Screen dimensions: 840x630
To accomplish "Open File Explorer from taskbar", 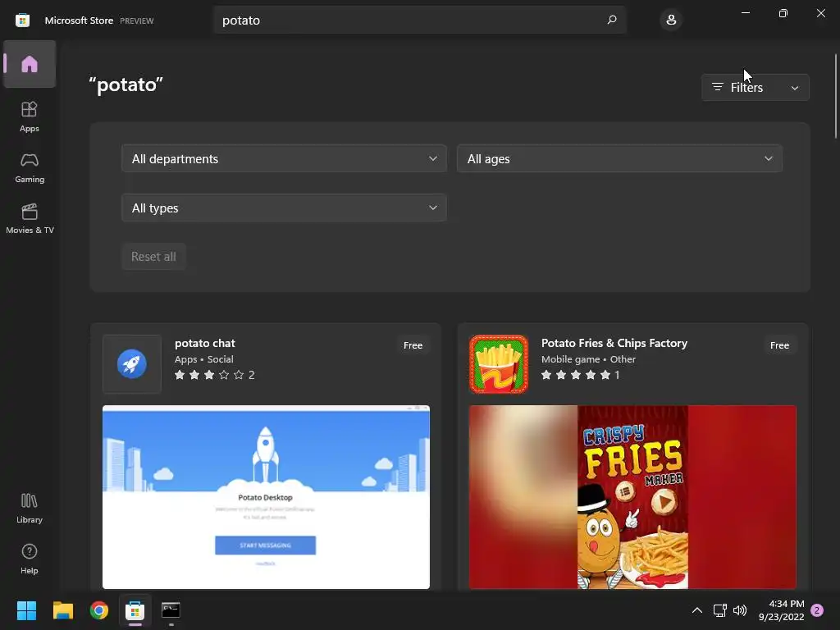I will pyautogui.click(x=62, y=610).
